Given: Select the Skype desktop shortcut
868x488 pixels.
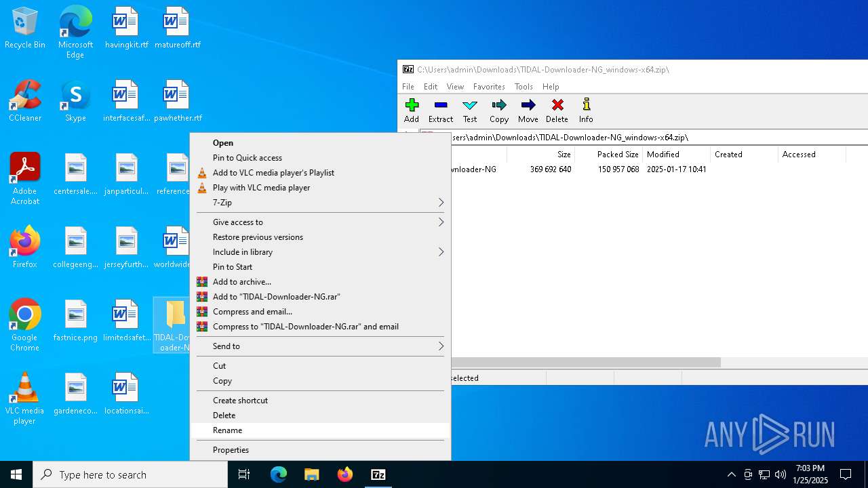Looking at the screenshot, I should point(75,101).
